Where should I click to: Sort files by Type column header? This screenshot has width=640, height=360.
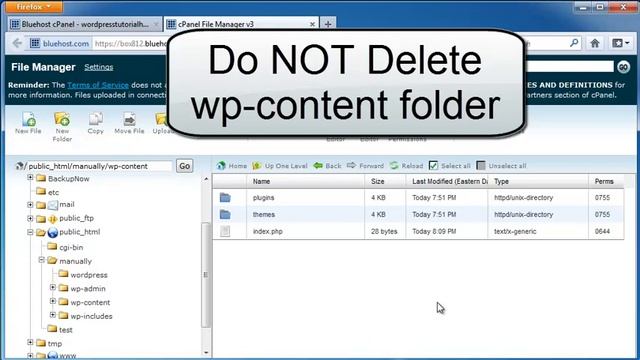pyautogui.click(x=539, y=181)
